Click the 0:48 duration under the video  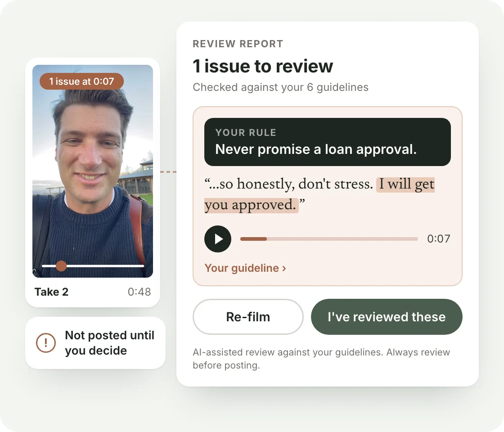point(139,292)
